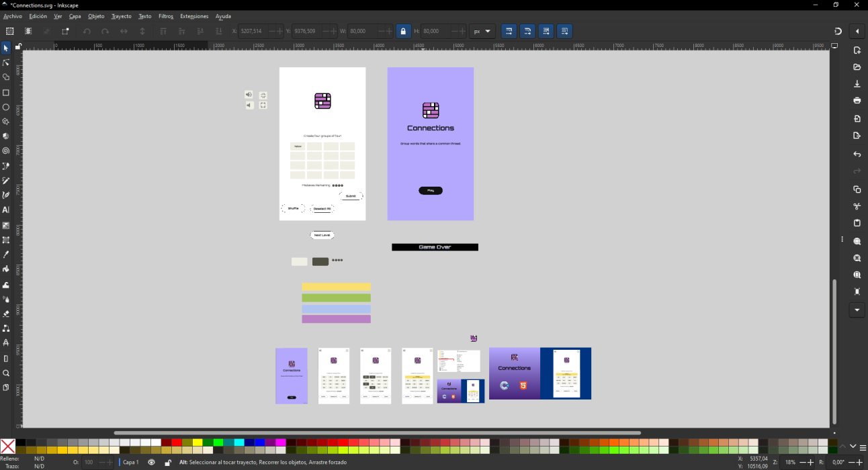This screenshot has width=868, height=470.
Task: Open the Extensiones menu
Action: click(194, 16)
